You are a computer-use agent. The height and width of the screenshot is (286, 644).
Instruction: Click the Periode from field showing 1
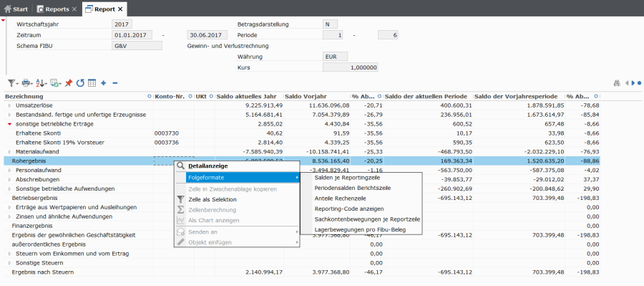(x=333, y=35)
